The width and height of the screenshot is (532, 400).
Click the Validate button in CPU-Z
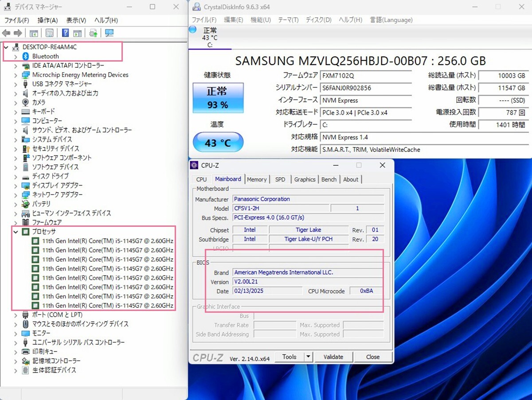[x=333, y=357]
